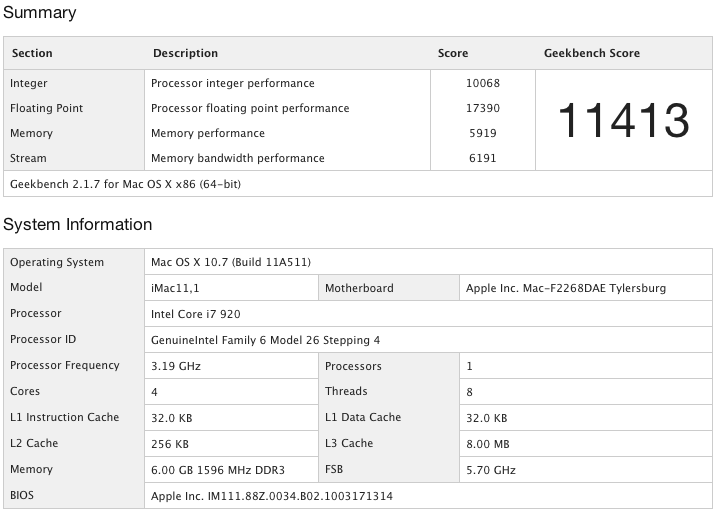This screenshot has width=720, height=514.
Task: Click the FSB 5.70 GHz value
Action: [x=491, y=470]
